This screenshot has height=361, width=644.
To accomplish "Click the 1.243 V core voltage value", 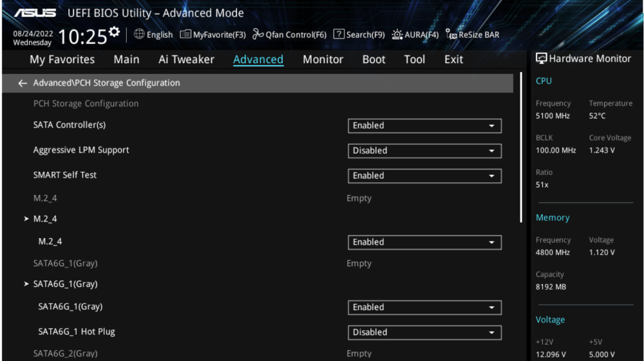I will click(x=602, y=151).
